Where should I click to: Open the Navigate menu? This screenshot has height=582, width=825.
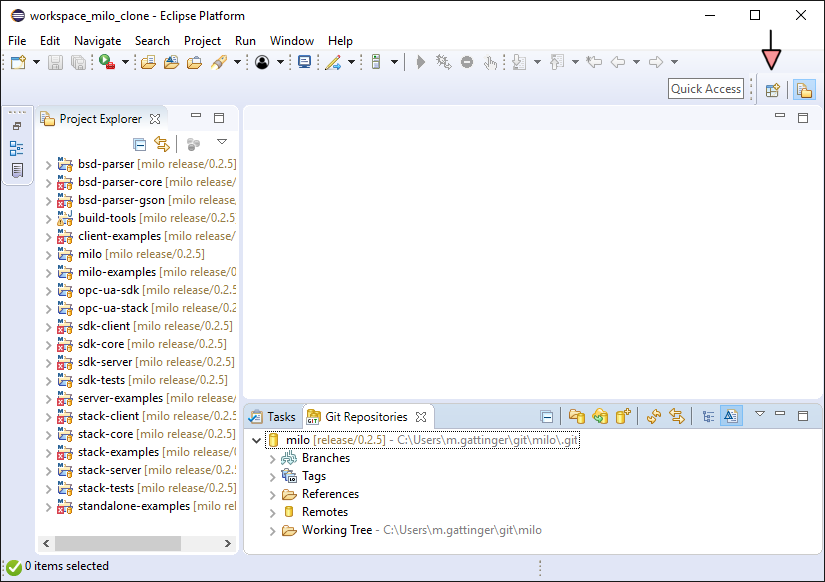[97, 41]
